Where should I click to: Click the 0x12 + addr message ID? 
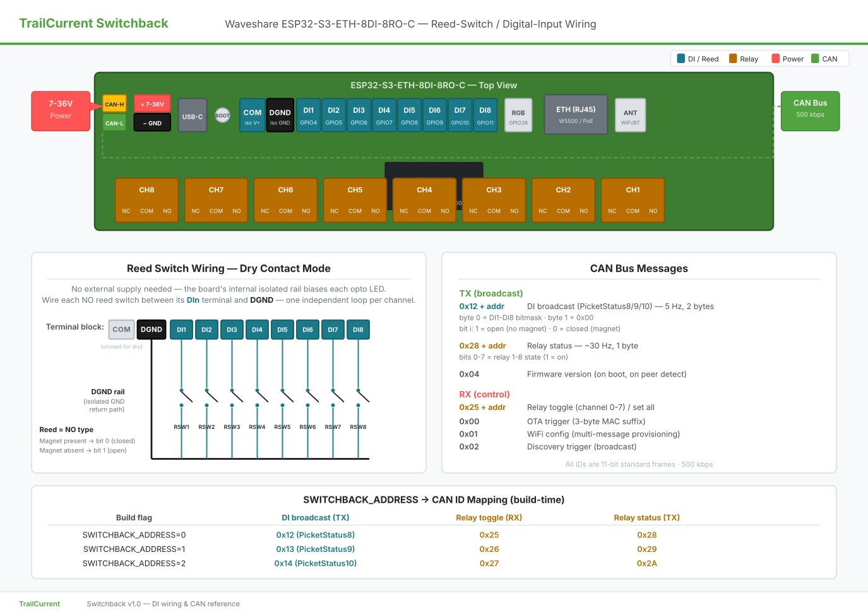point(482,307)
